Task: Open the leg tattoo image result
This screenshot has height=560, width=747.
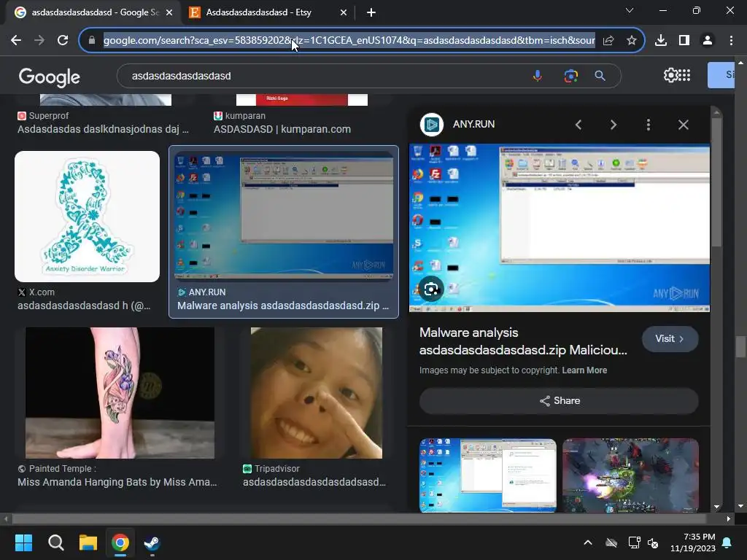Action: click(x=120, y=393)
